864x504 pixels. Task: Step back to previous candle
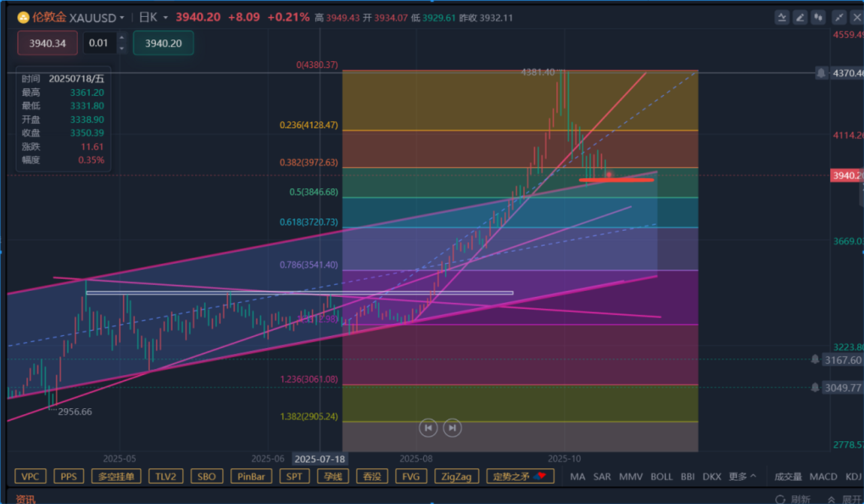click(428, 427)
